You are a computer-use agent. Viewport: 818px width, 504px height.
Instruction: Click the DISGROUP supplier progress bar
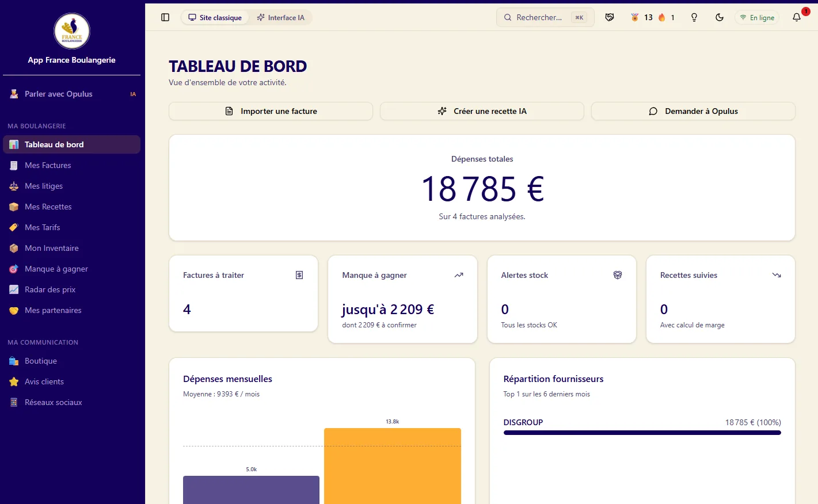coord(642,433)
